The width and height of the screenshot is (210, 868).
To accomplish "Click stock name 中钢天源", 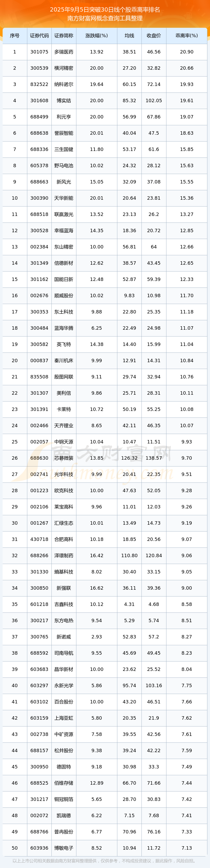I will point(64,442).
